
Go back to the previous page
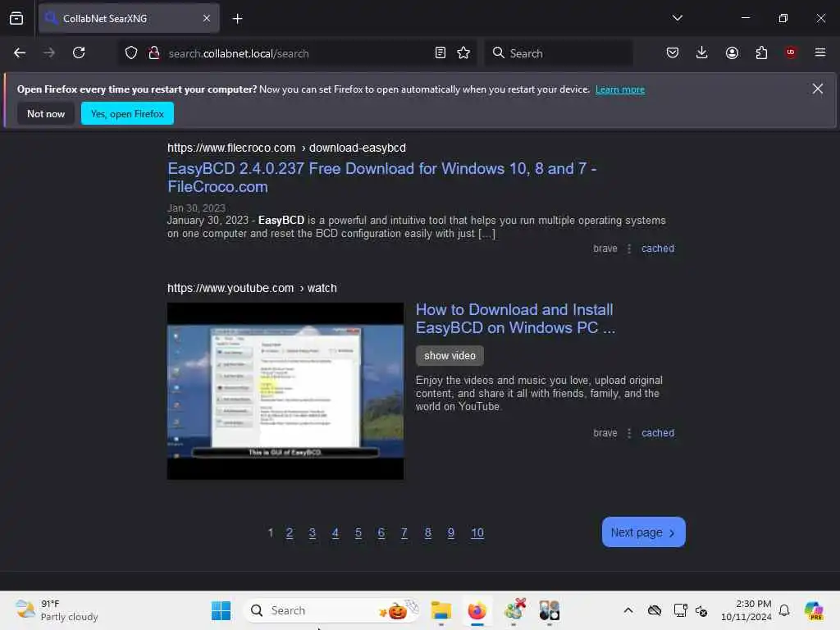(20, 52)
